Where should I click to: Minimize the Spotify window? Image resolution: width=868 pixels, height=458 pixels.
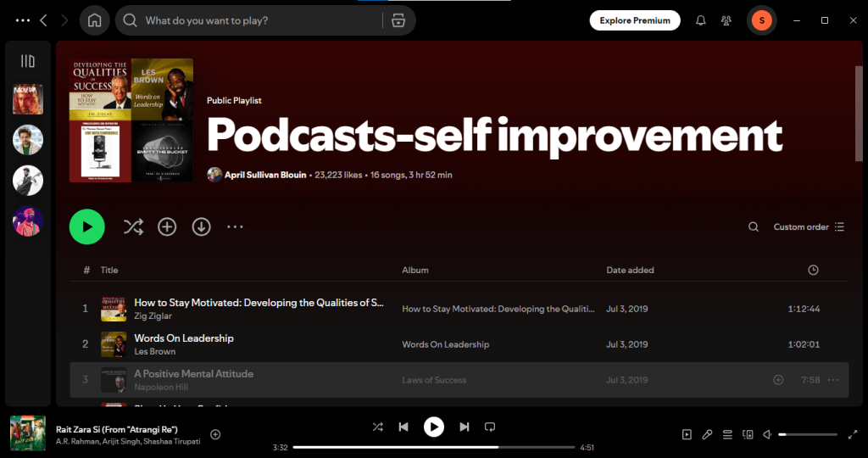[797, 20]
